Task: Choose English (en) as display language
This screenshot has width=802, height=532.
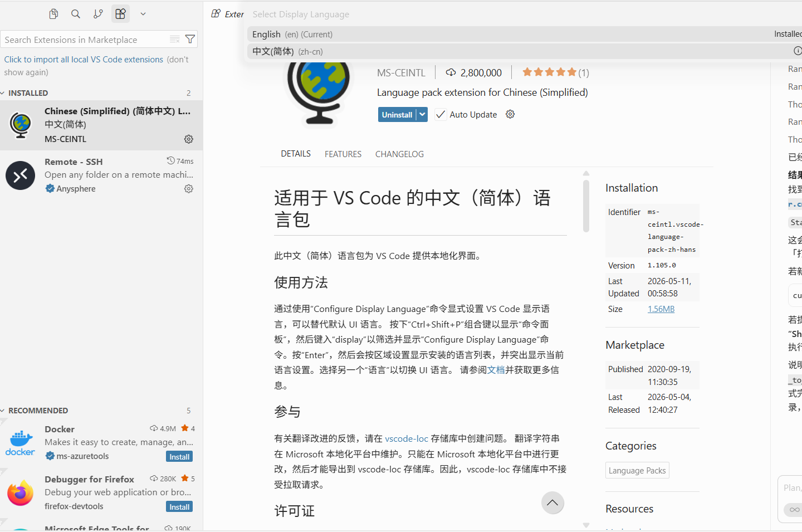Action: [x=525, y=35]
